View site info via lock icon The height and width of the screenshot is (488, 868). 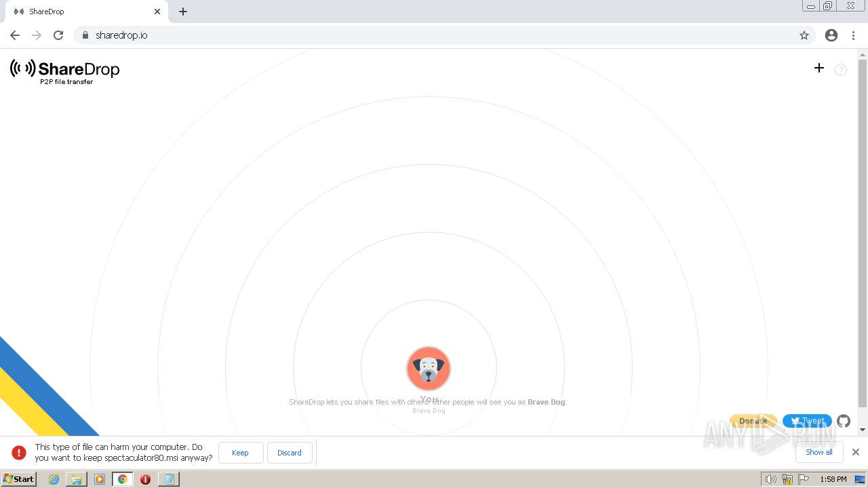pyautogui.click(x=85, y=35)
